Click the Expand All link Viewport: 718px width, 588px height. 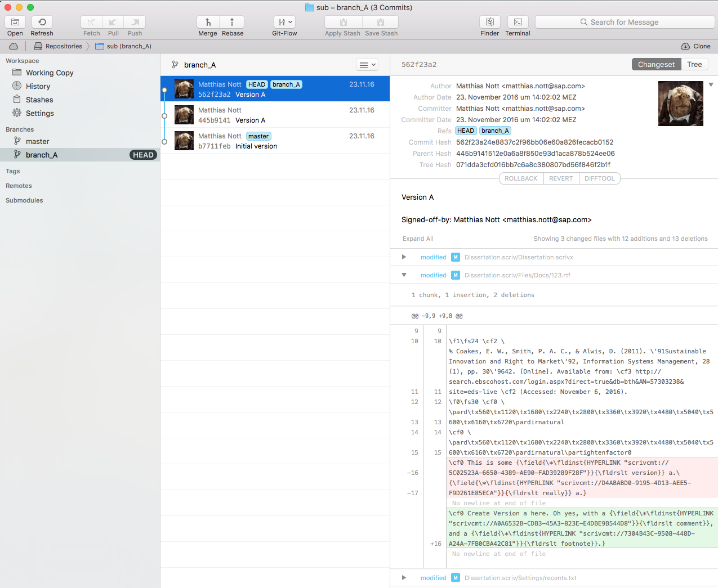[x=418, y=239]
